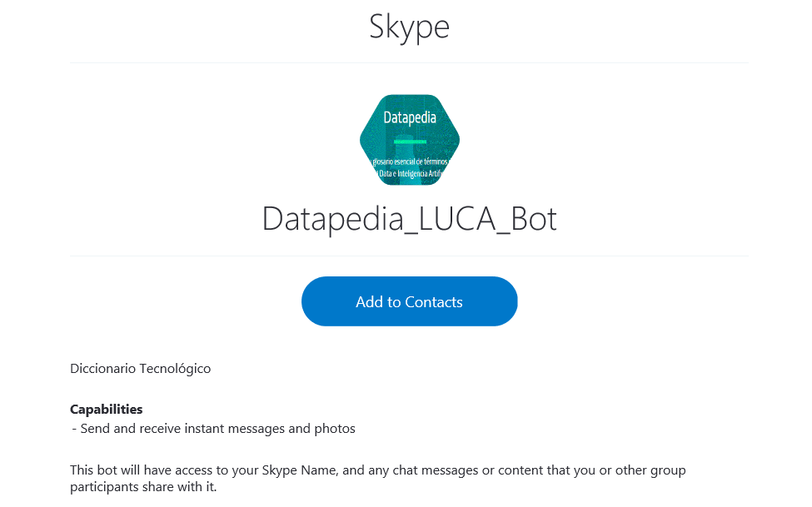Click 'LUCA' within the bot name
This screenshot has width=812, height=507.
coord(457,220)
